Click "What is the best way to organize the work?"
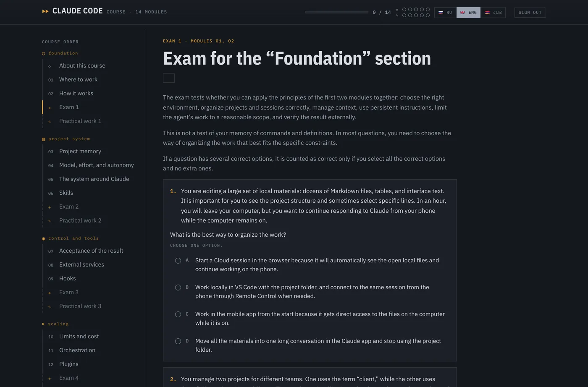 (228, 235)
